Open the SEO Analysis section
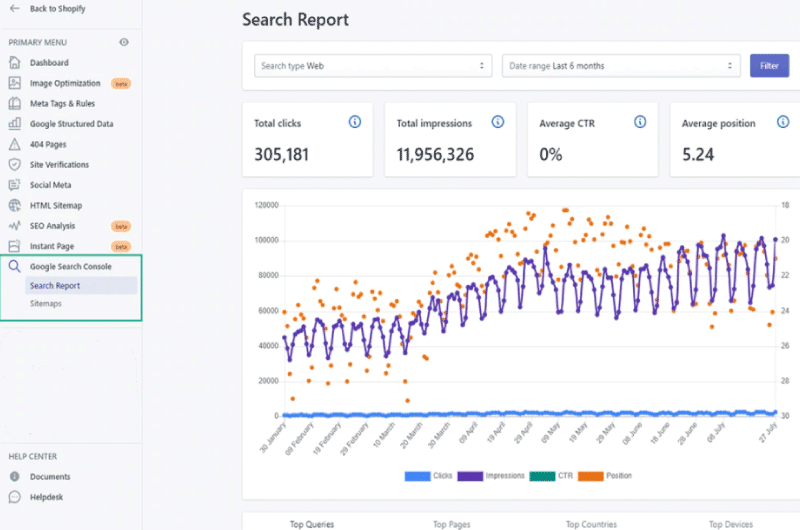The height and width of the screenshot is (530, 800). coord(52,226)
